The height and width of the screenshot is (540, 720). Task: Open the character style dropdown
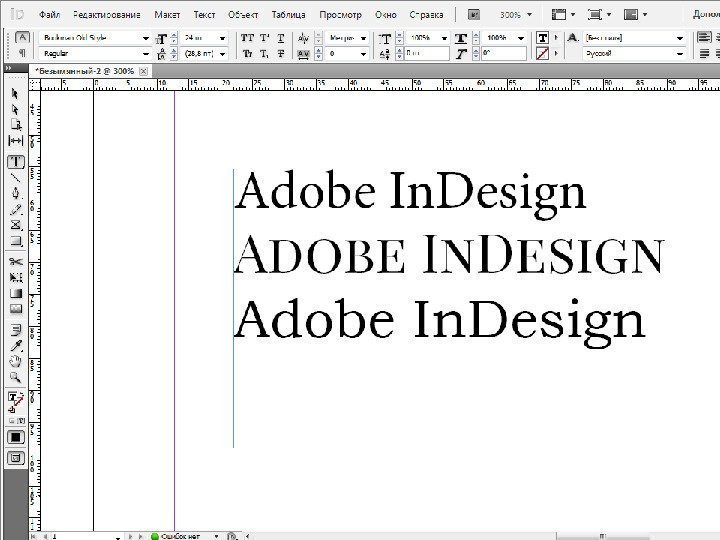(x=680, y=38)
